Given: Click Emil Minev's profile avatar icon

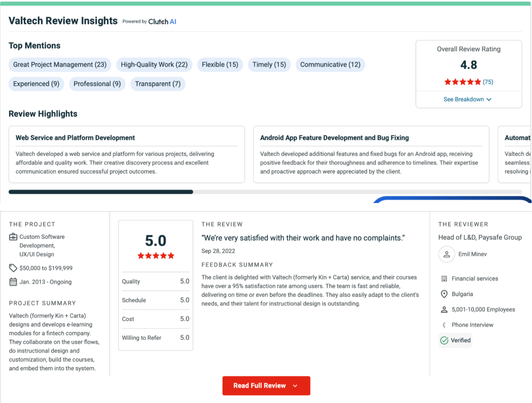Looking at the screenshot, I should (x=446, y=254).
